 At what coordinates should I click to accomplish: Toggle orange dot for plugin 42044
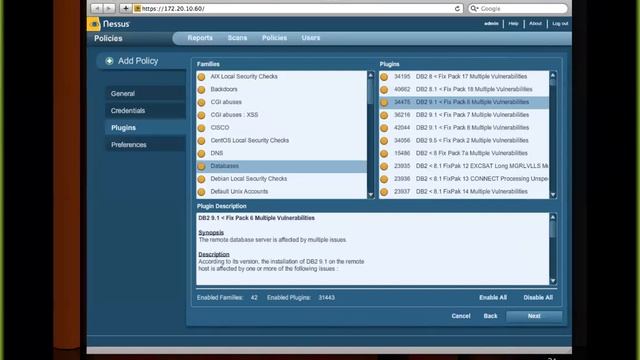384,128
